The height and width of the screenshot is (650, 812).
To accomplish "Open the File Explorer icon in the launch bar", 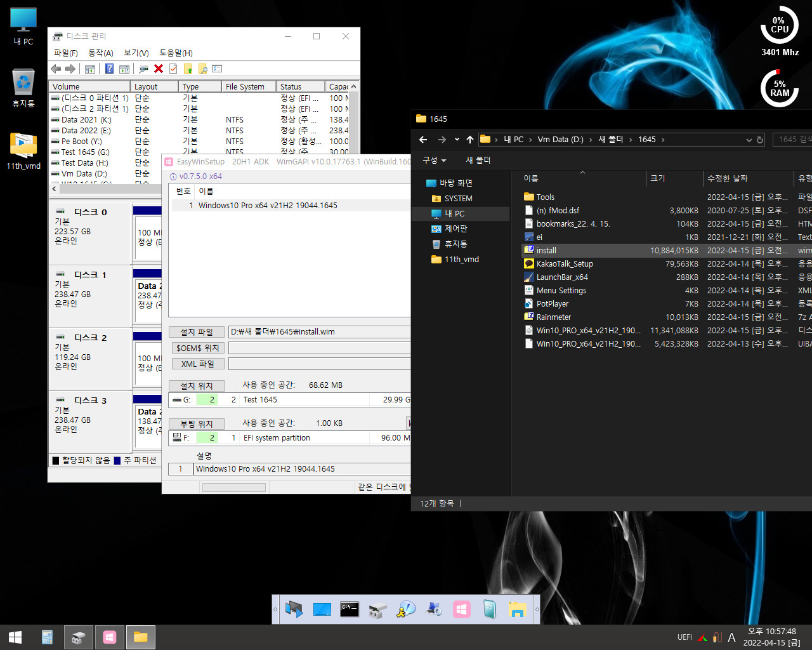I will (518, 609).
